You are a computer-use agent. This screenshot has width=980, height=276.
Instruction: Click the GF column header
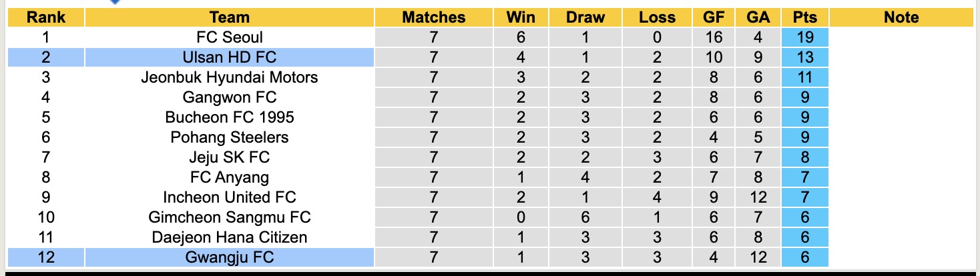714,18
